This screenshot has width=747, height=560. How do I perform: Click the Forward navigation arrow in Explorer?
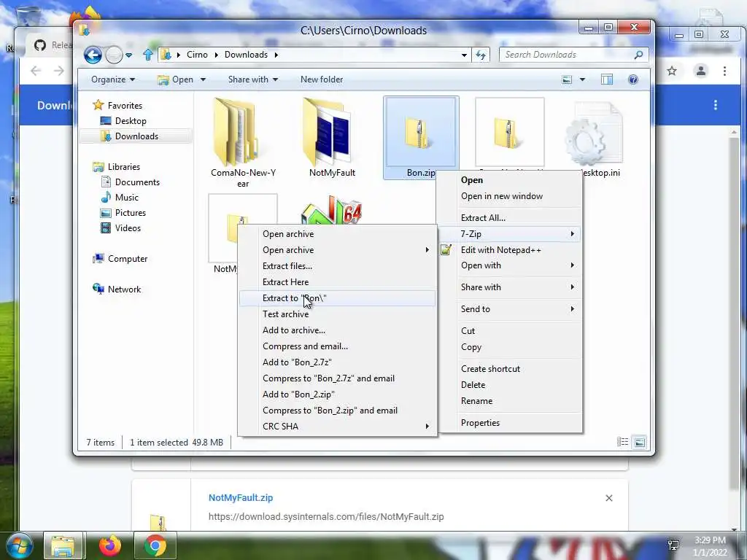[x=114, y=55]
